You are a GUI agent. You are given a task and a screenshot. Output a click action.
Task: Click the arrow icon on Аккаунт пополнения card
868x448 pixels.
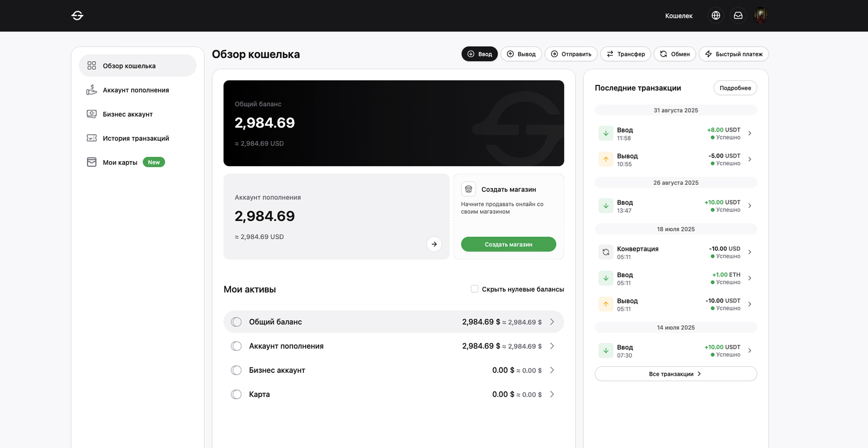click(434, 244)
